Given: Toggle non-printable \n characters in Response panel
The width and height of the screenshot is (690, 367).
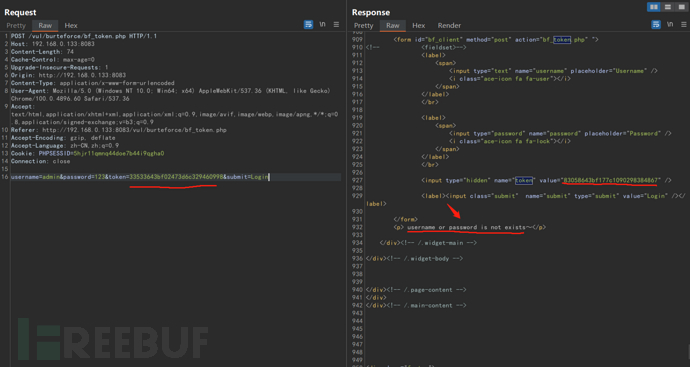Looking at the screenshot, I should 670,25.
